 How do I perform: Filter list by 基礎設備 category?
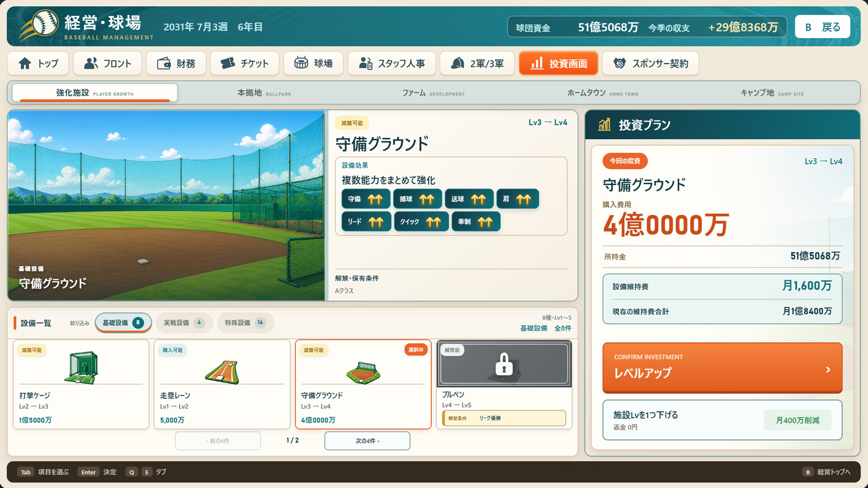click(123, 322)
